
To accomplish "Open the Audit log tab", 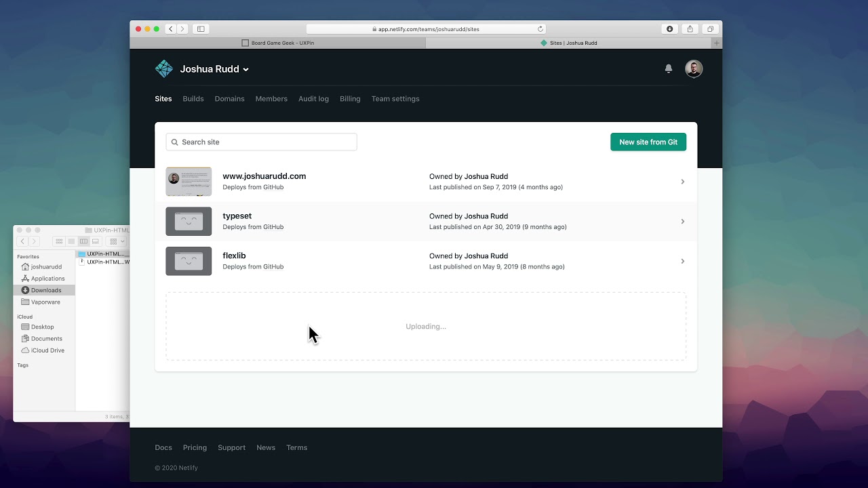I will coord(313,99).
